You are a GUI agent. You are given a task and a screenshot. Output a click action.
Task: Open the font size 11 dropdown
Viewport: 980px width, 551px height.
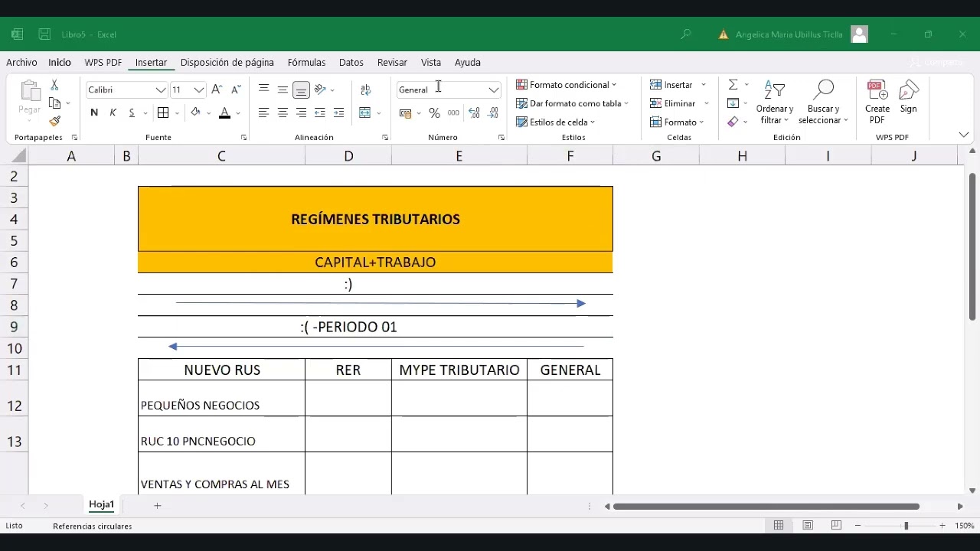(x=199, y=90)
